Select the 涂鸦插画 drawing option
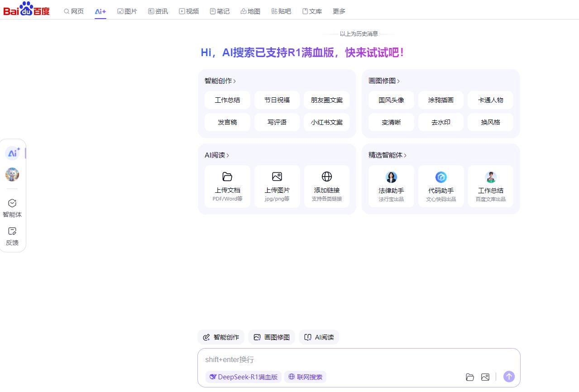The width and height of the screenshot is (579, 392). coord(441,100)
